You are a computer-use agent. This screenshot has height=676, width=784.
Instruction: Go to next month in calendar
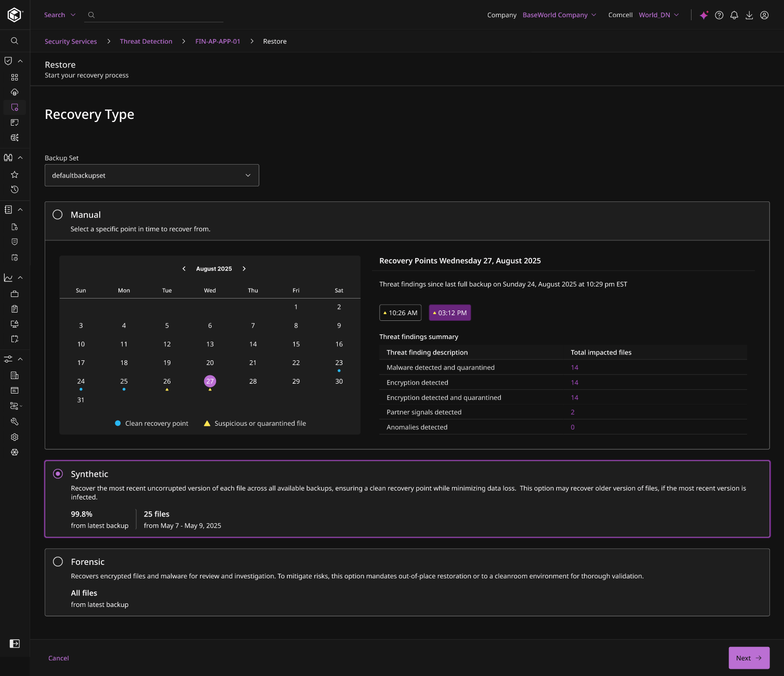coord(244,269)
